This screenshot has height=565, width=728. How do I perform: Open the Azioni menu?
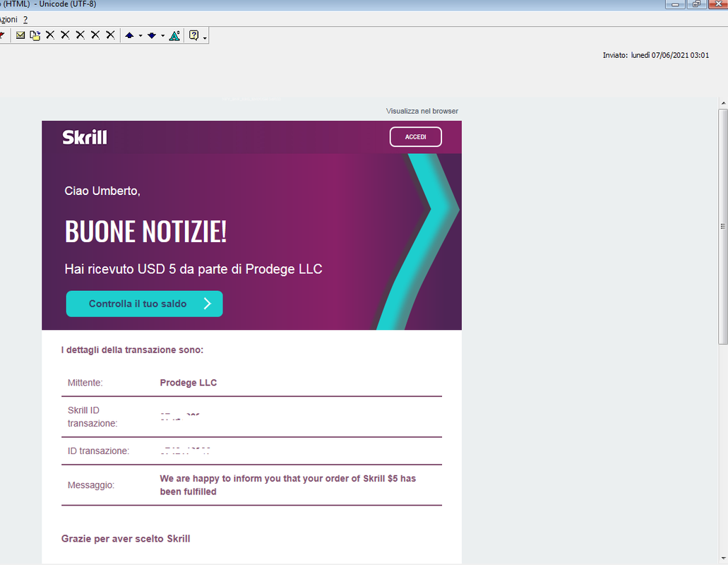[x=8, y=20]
